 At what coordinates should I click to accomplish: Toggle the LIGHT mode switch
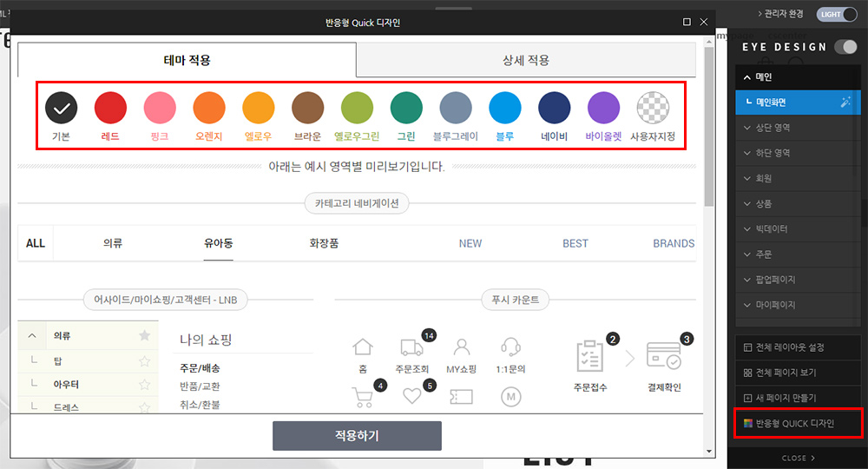tap(837, 15)
